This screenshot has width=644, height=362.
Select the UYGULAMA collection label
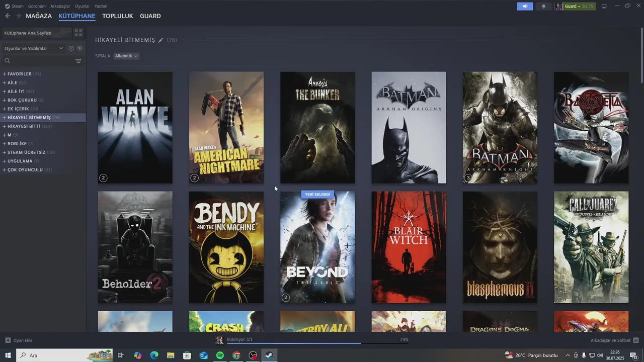click(20, 161)
